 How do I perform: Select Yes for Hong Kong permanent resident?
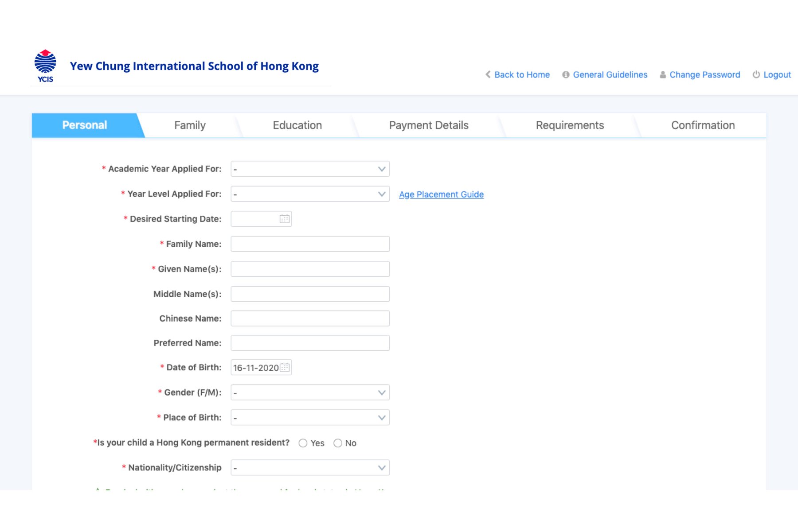(303, 443)
